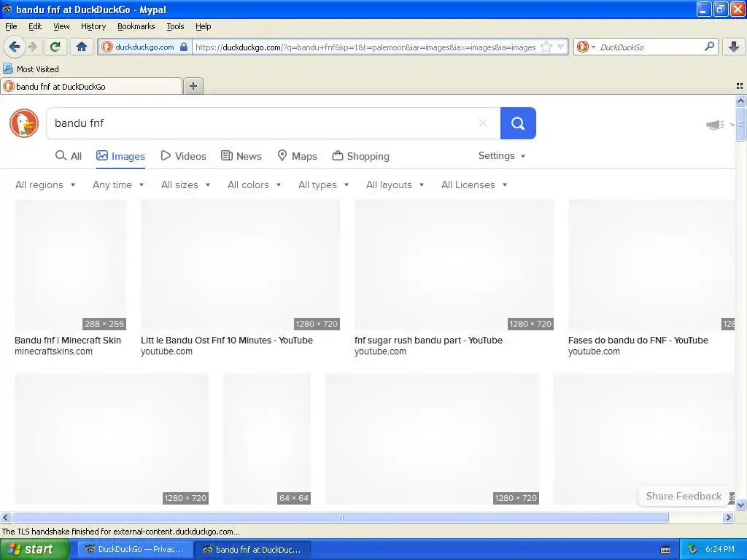747x560 pixels.
Task: Click the Windows start button
Action: click(34, 549)
